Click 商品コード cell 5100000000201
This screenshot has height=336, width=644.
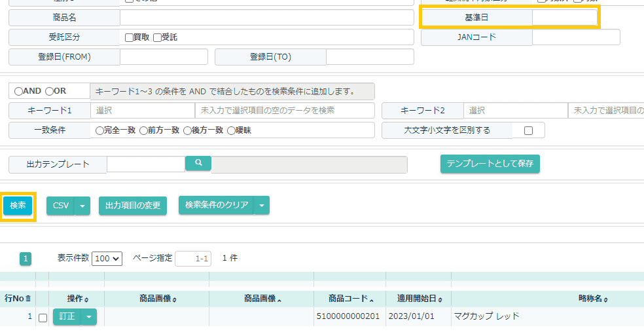(348, 316)
